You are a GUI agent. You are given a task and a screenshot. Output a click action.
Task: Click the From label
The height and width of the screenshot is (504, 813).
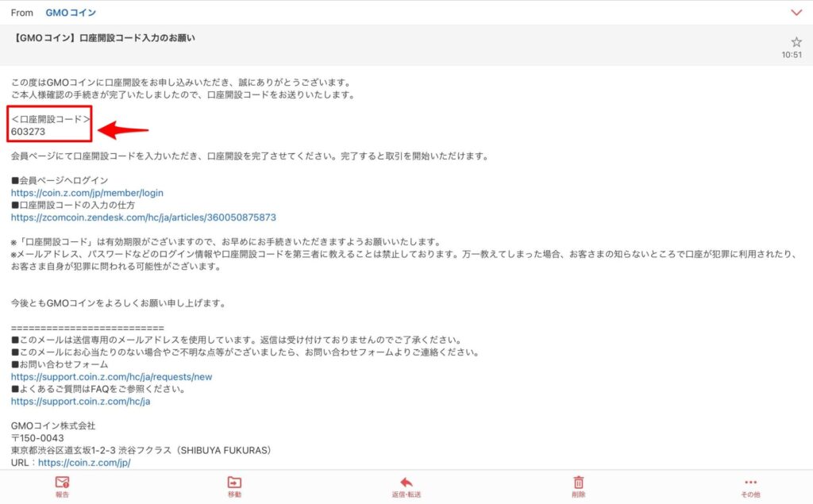[21, 13]
